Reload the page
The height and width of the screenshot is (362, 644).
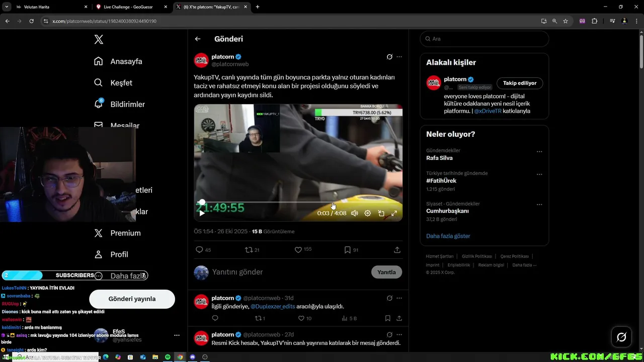[31, 21]
